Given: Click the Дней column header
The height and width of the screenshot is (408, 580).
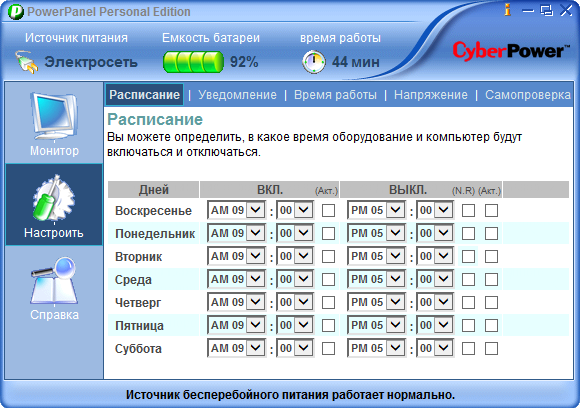Looking at the screenshot, I should click(x=154, y=190).
